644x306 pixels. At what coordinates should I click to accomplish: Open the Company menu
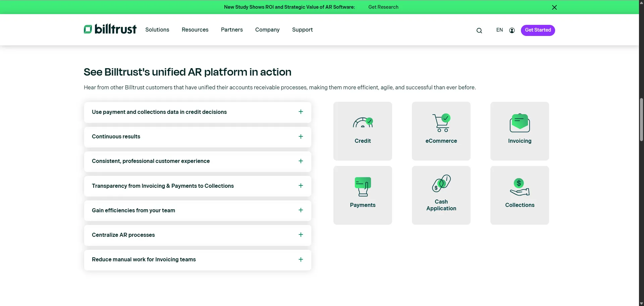(x=267, y=30)
